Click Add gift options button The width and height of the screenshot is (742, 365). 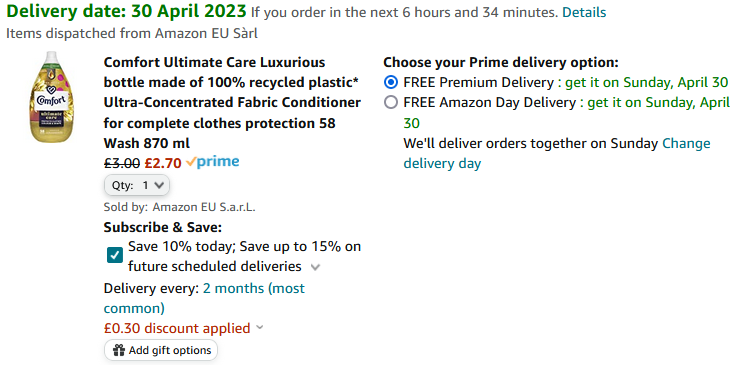point(161,350)
